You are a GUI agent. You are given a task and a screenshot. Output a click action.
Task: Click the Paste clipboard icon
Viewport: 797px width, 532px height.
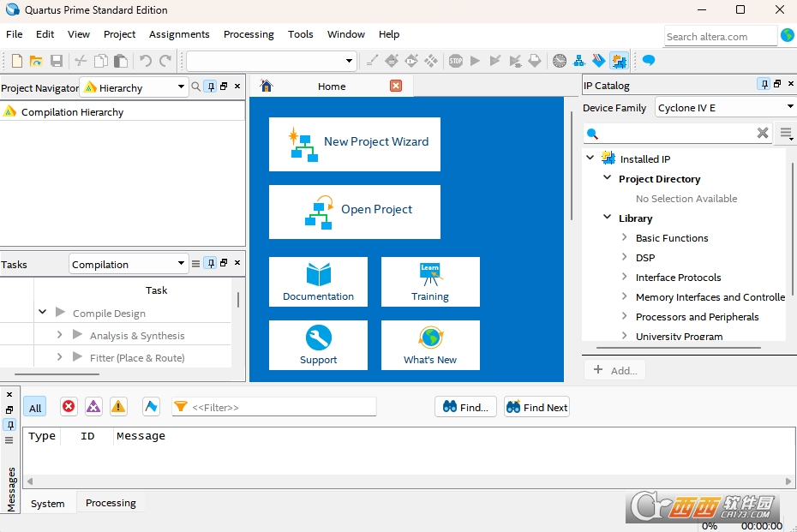click(x=121, y=61)
